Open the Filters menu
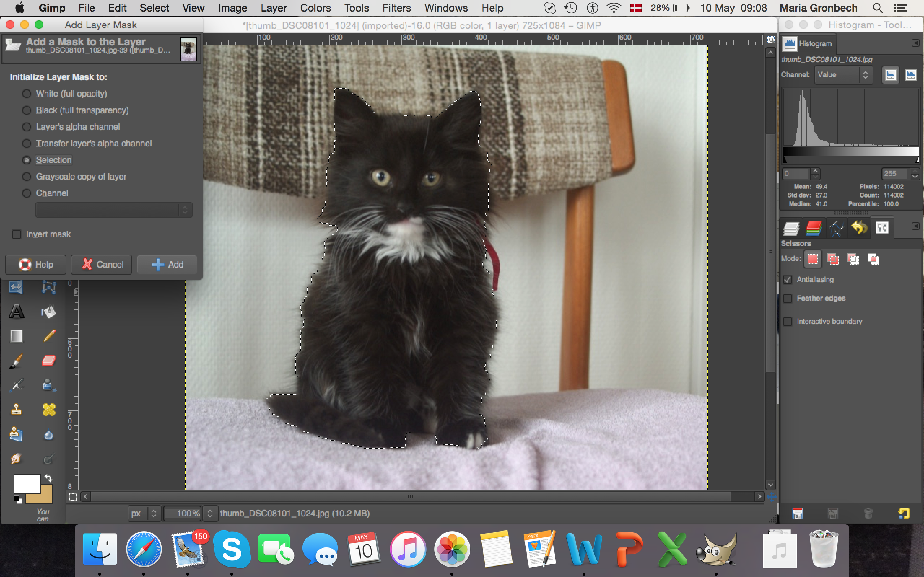Image resolution: width=924 pixels, height=577 pixels. [x=396, y=8]
